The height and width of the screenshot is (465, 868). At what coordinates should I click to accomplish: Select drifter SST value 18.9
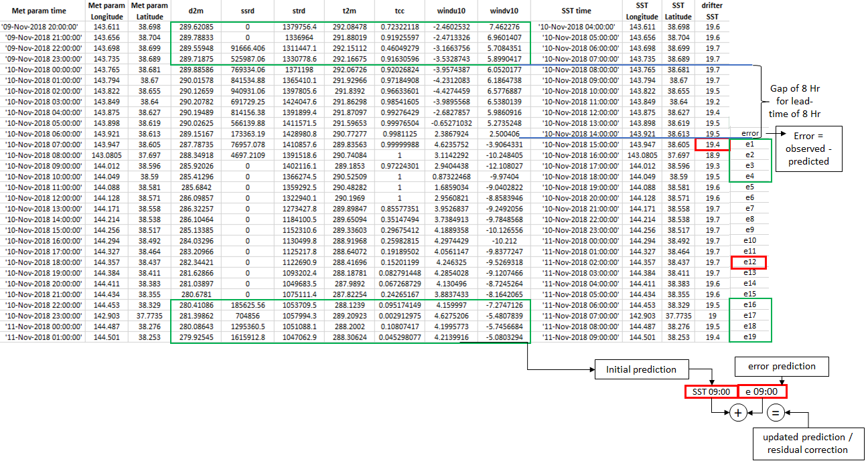(711, 155)
